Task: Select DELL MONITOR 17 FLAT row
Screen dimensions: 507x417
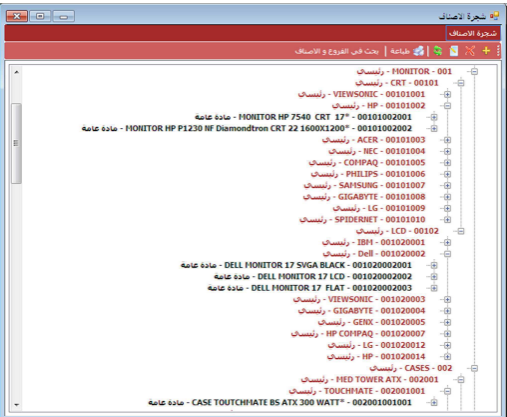Action: pyautogui.click(x=310, y=288)
